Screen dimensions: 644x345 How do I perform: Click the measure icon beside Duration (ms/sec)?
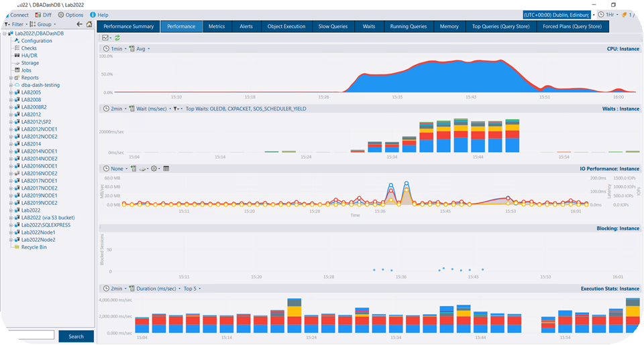click(132, 288)
